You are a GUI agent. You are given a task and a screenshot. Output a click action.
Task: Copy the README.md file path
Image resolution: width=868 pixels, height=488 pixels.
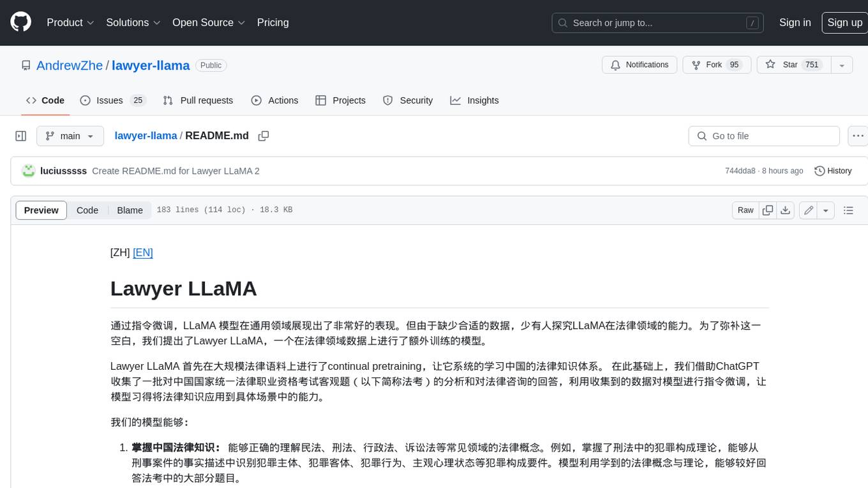point(263,136)
